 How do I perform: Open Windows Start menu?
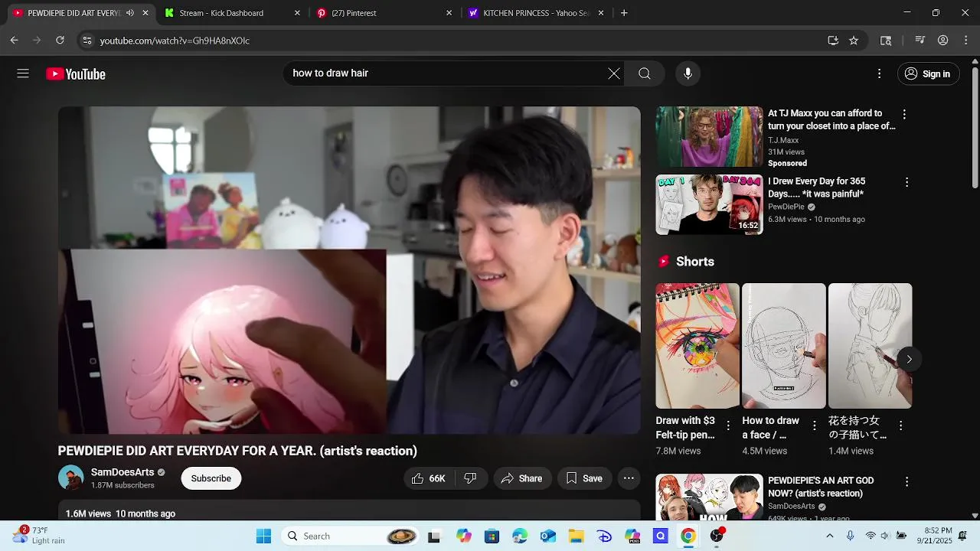point(263,536)
